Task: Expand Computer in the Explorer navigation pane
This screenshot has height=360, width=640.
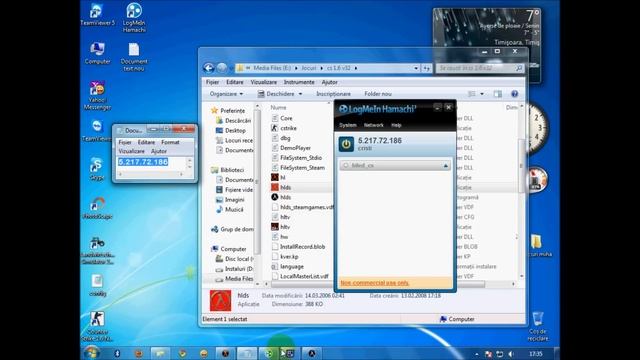Action: pos(229,249)
